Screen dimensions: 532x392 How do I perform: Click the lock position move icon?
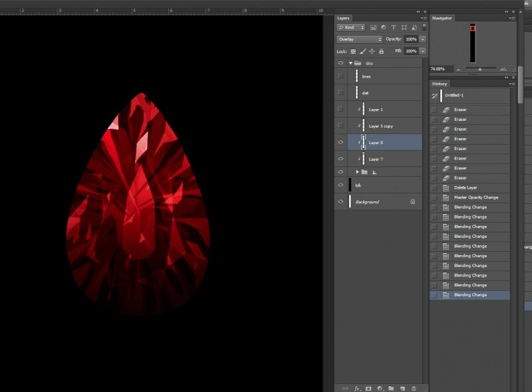[372, 51]
